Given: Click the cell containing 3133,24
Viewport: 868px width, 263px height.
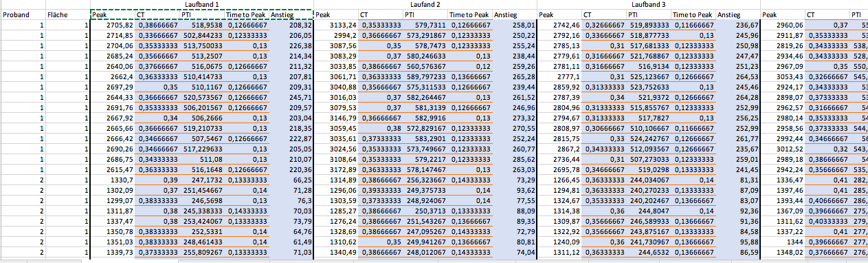Looking at the screenshot, I should click(335, 24).
